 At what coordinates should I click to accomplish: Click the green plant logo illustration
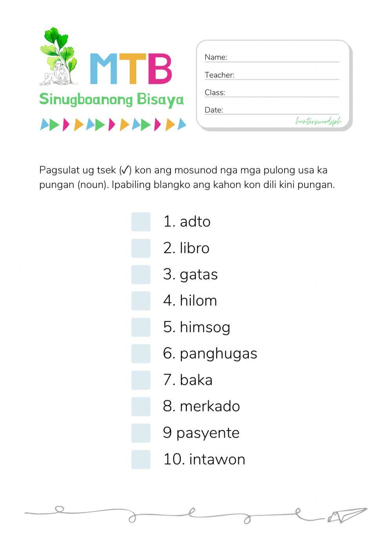point(59,56)
